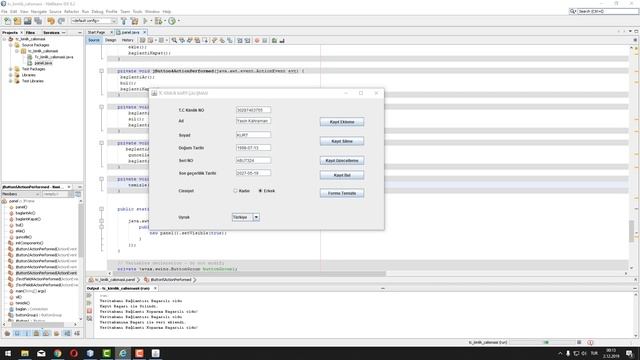Click the Save All toolbar icon
This screenshot has height=360, width=640.
click(38, 21)
